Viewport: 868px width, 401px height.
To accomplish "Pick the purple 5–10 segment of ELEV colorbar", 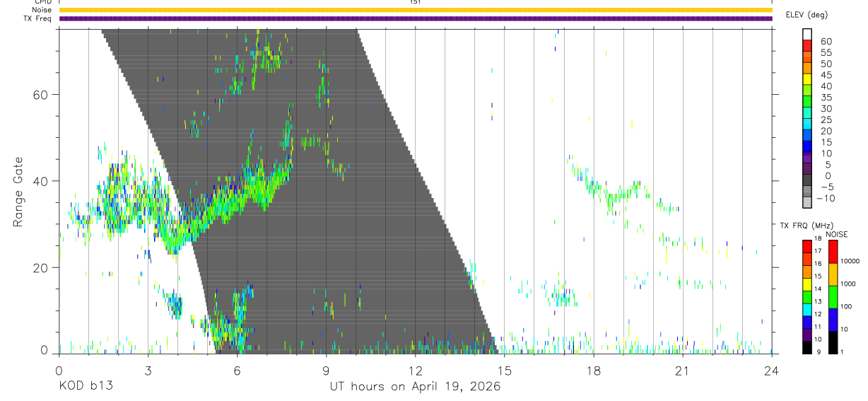I will click(x=807, y=157).
